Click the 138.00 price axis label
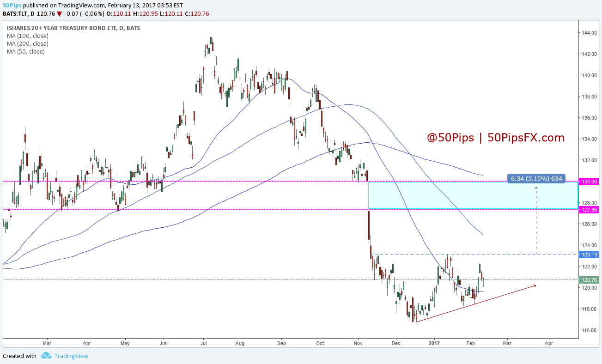The width and height of the screenshot is (602, 364). coord(590,97)
